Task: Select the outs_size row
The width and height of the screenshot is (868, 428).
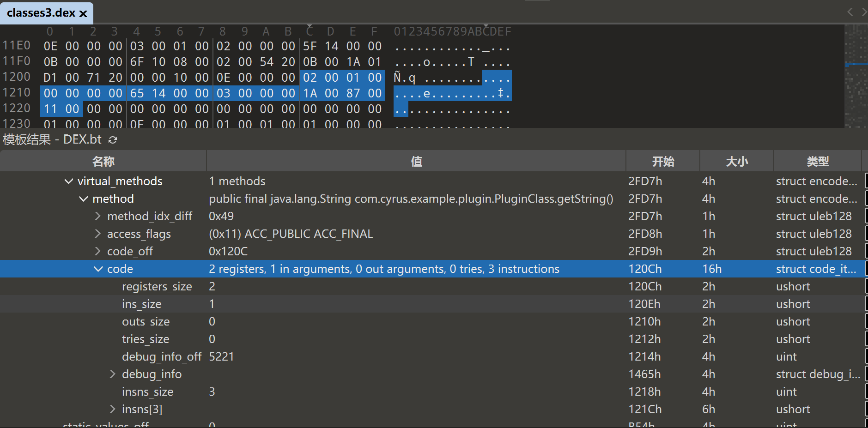Action: pyautogui.click(x=432, y=321)
